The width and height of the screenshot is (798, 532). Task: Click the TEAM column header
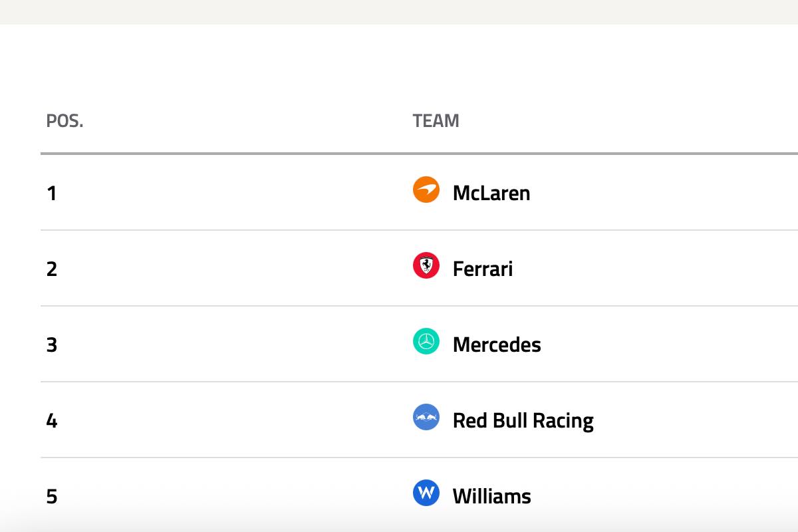(x=436, y=121)
